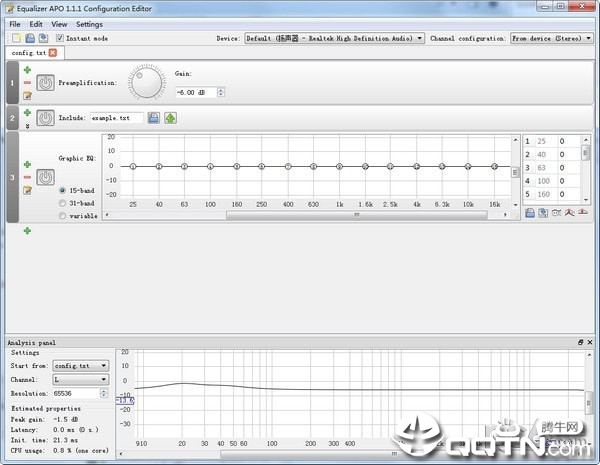
Task: Click the invert response icon under the band table
Action: click(556, 213)
